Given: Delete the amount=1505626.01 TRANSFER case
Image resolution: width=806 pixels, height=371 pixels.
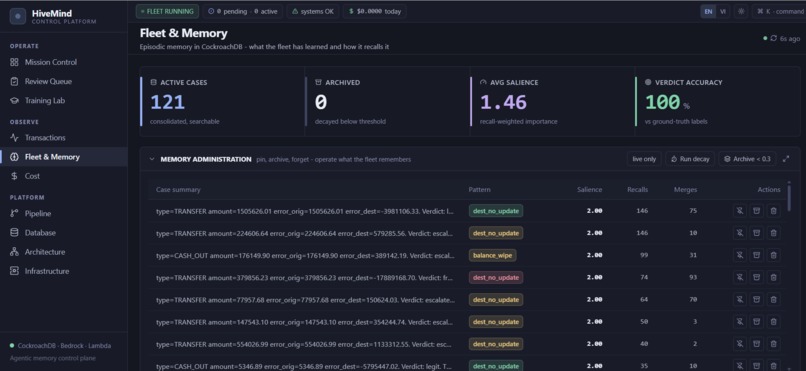Looking at the screenshot, I should [x=773, y=211].
